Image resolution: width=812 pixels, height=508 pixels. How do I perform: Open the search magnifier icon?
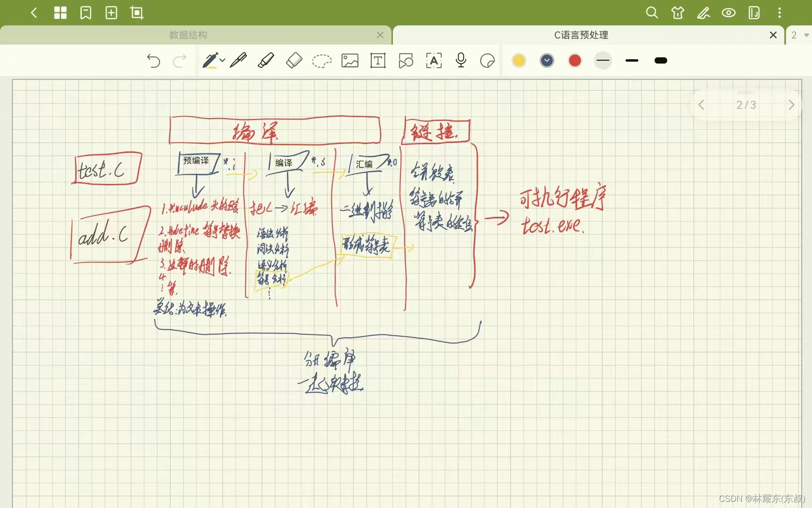coord(652,13)
